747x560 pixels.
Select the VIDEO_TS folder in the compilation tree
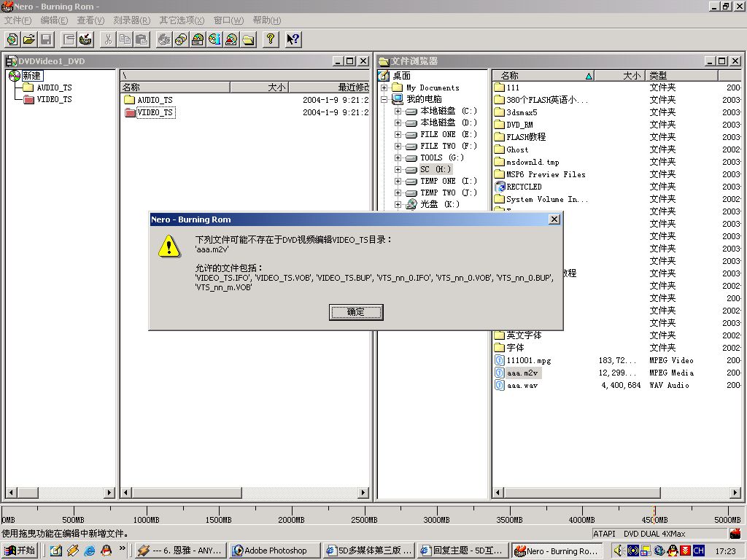[48, 99]
